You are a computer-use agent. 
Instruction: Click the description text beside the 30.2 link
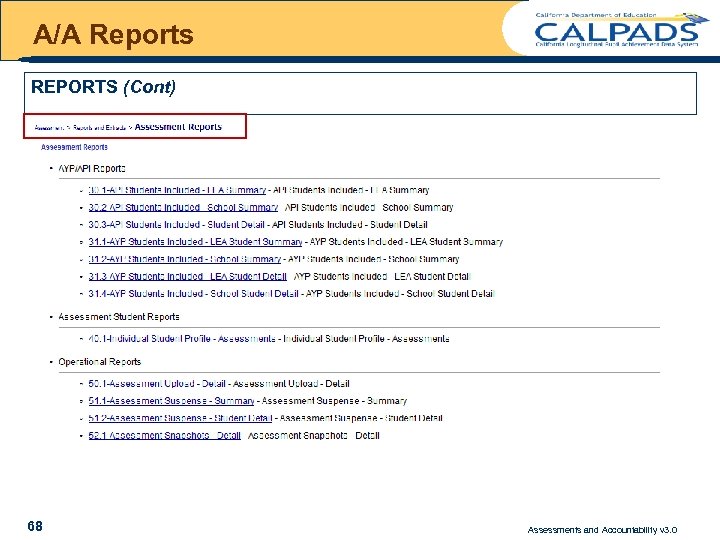tap(369, 208)
